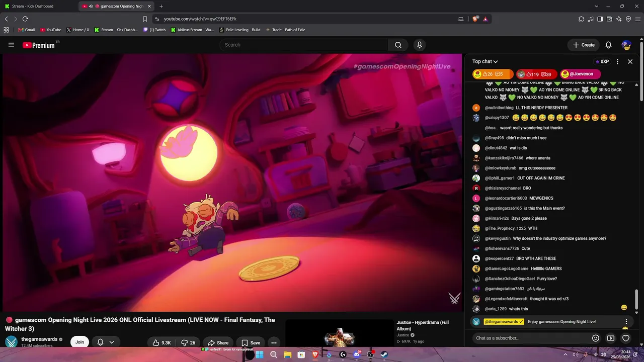Open the Exile Leveling - Build bookmark
The image size is (644, 362).
click(239, 30)
